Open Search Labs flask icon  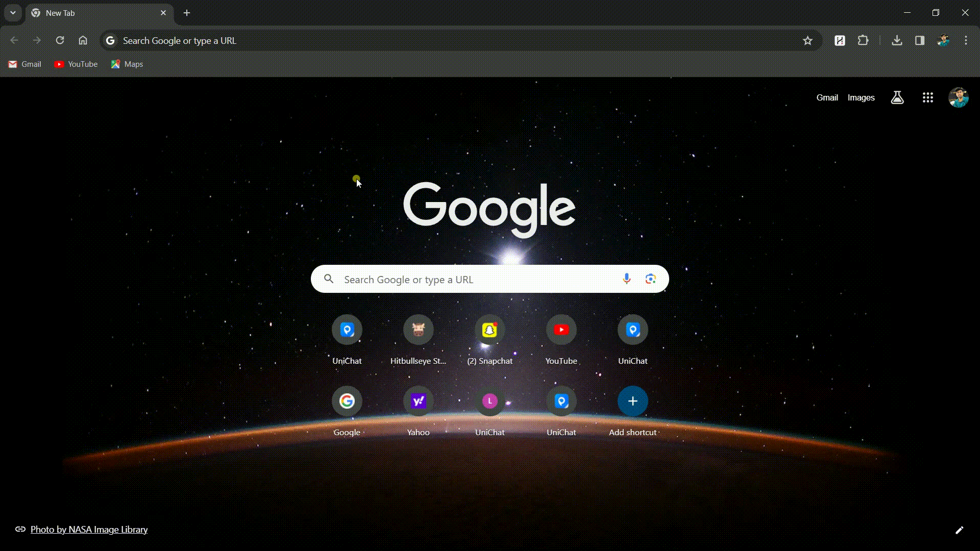[x=897, y=97]
